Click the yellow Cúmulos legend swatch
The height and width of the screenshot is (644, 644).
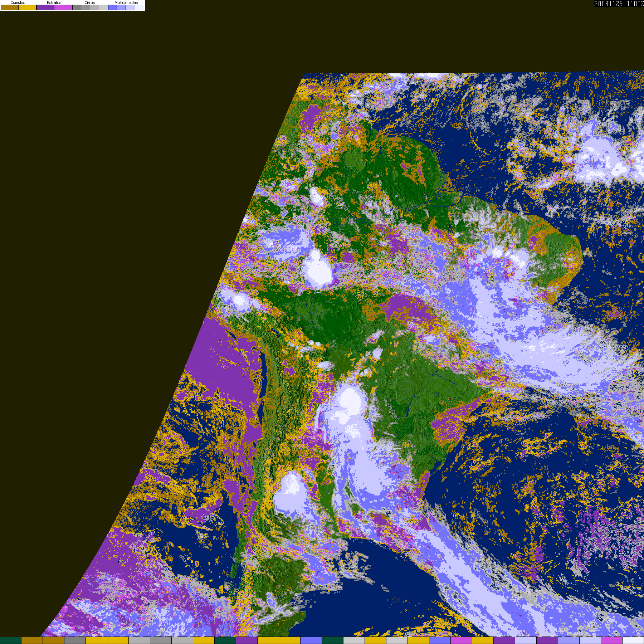28,7
